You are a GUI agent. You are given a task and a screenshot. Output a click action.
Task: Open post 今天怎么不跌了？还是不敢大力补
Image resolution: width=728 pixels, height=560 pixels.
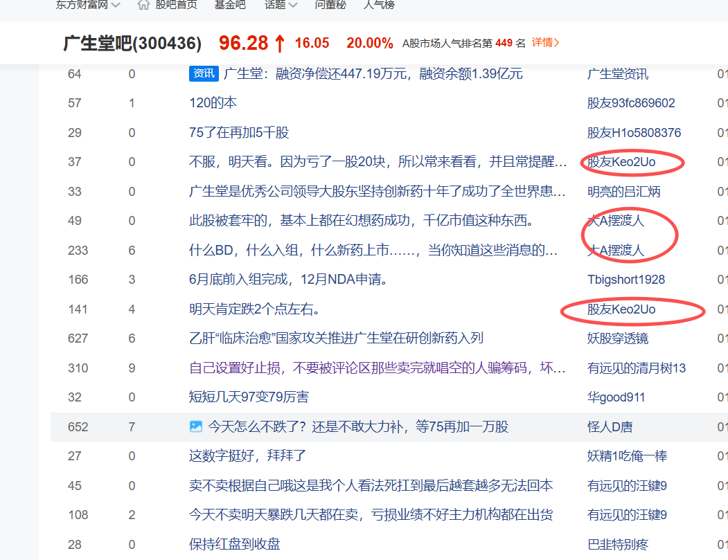click(358, 426)
